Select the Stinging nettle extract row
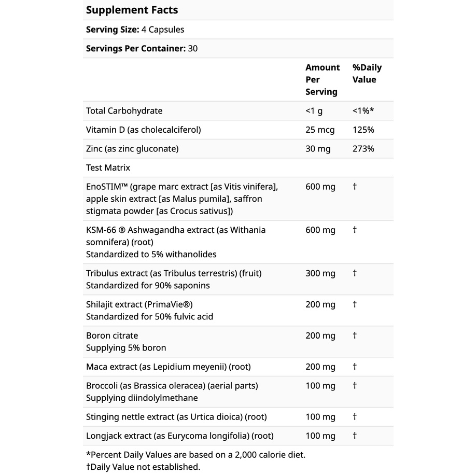 tap(176, 417)
